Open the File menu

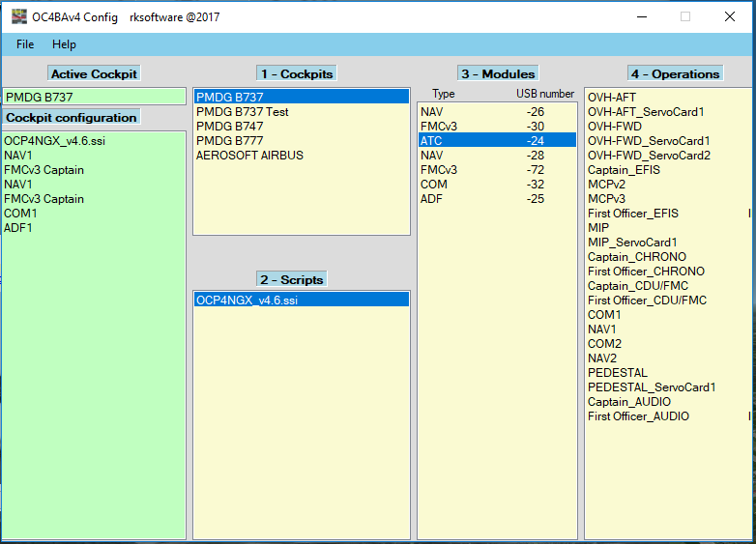tap(25, 44)
